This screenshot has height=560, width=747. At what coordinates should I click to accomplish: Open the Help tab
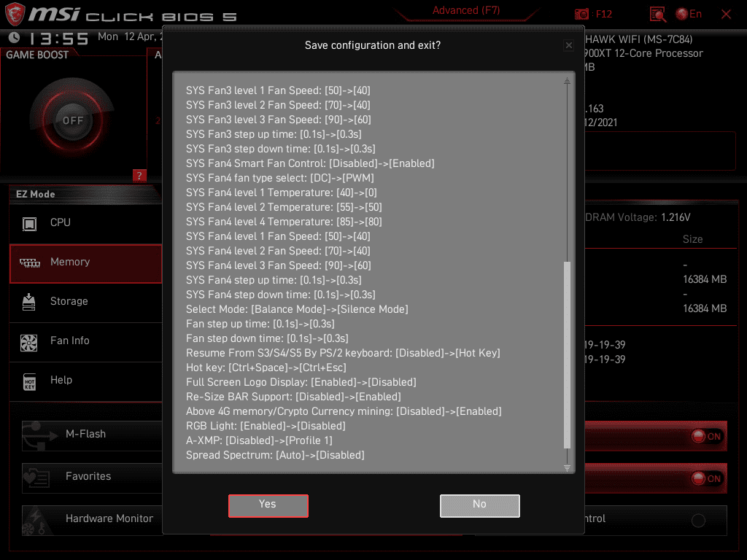[86, 381]
